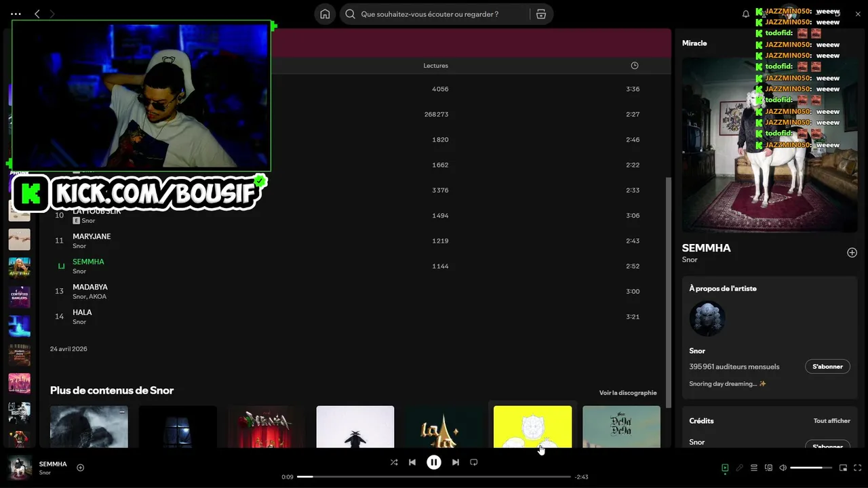Open artist AKOA on the MADABYA row
The width and height of the screenshot is (868, 488).
[98, 297]
